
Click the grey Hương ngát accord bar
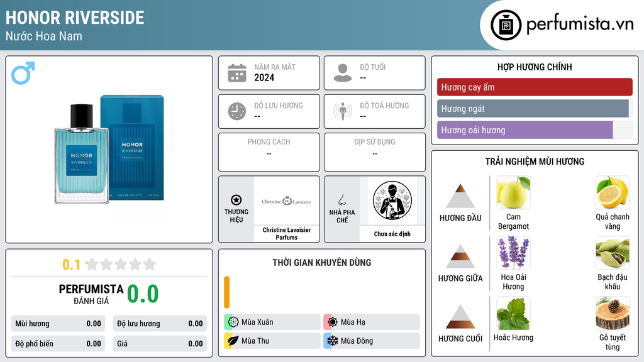pyautogui.click(x=533, y=108)
